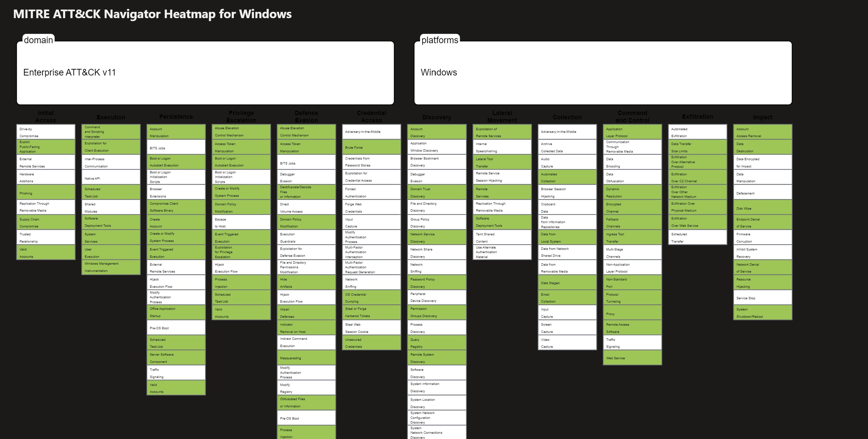Click the Screen Capture cell

tap(567, 328)
